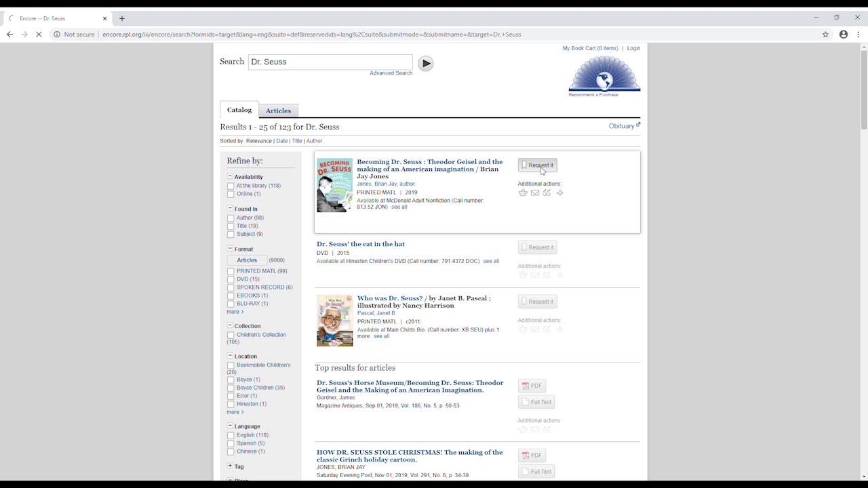Bookmark this page with the star icon

[825, 35]
